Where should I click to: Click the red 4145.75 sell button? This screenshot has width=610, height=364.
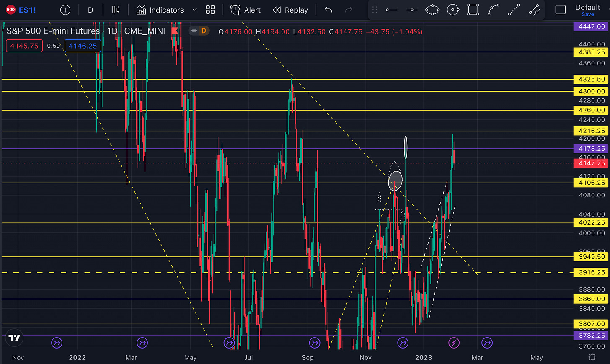(24, 46)
